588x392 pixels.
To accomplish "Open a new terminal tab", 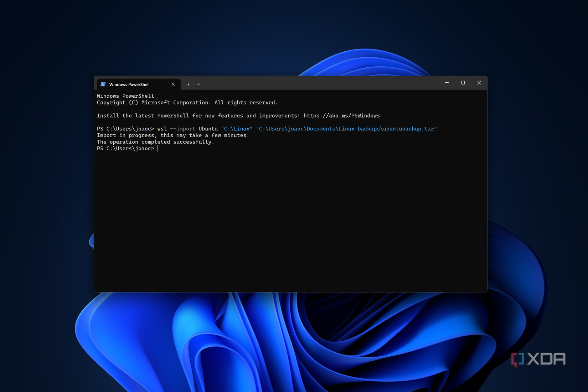I will (x=188, y=84).
